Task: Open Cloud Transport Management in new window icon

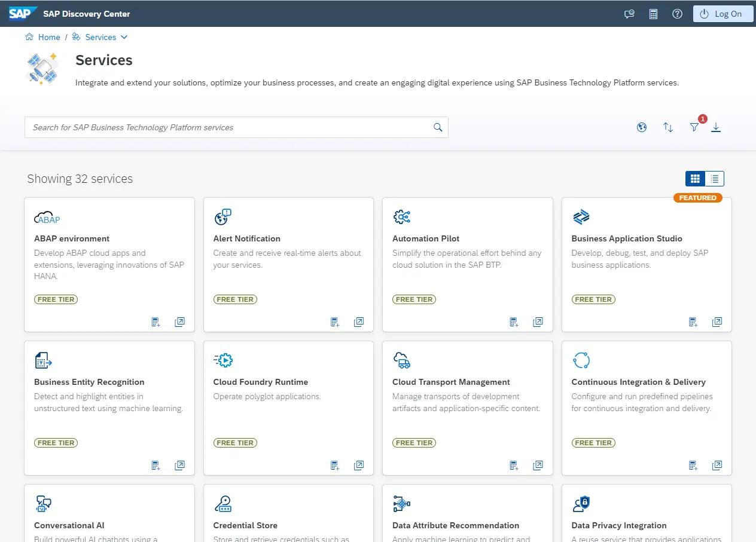Action: click(538, 466)
